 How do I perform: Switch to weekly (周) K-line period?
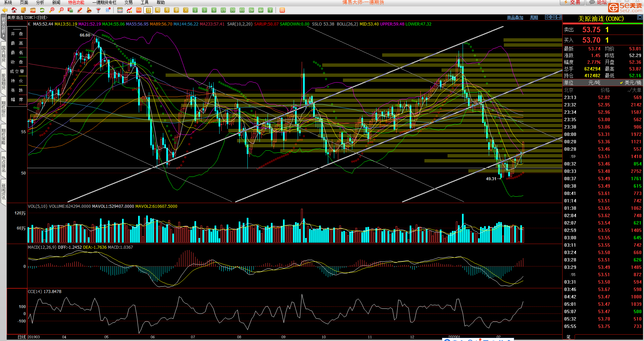pos(158,10)
